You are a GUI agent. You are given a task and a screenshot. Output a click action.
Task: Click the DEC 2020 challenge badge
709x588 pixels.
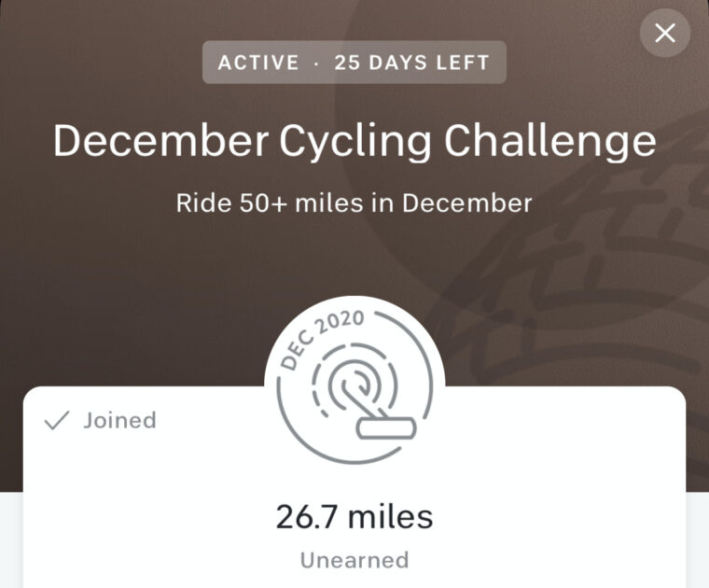tap(354, 385)
